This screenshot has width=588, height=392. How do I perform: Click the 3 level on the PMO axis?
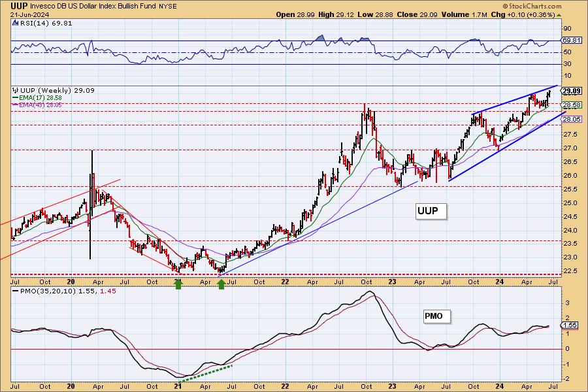coord(568,302)
